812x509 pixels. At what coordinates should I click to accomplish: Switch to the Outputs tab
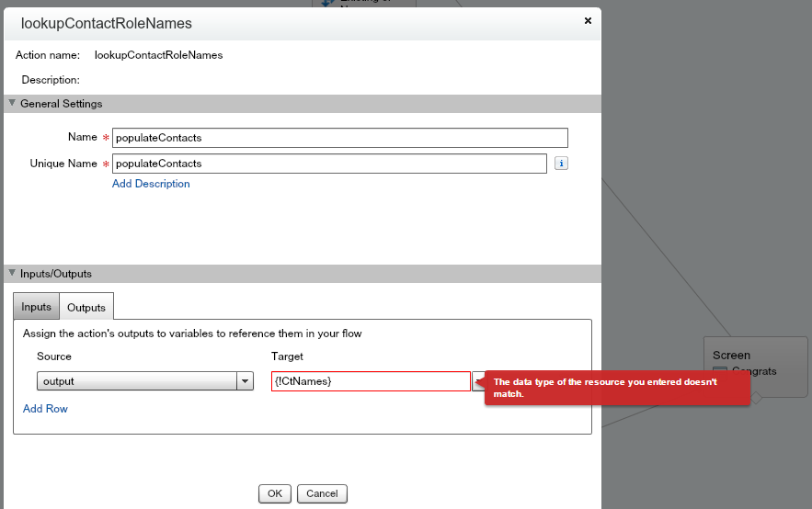click(x=86, y=307)
